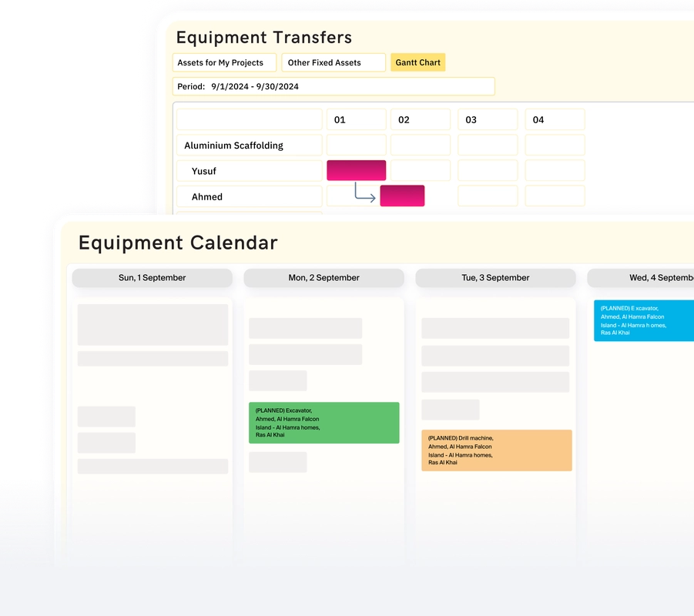Click day 03 column header
Viewport: 694px width, 616px height.
point(488,119)
